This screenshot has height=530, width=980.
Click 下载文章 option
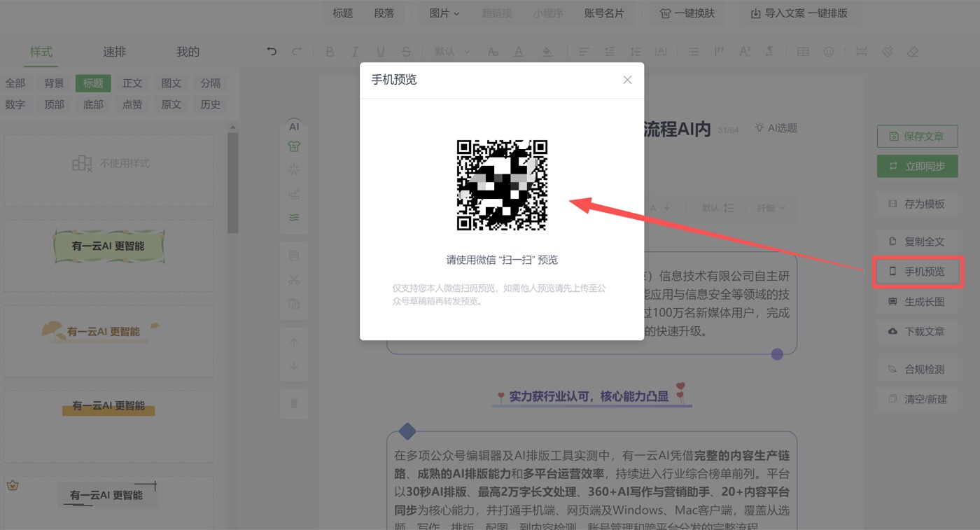point(917,331)
